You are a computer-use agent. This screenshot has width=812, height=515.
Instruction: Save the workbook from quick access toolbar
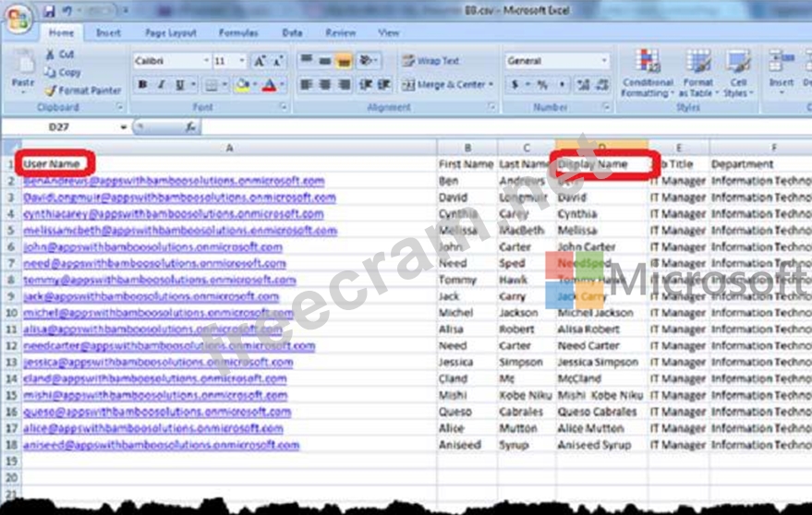49,10
